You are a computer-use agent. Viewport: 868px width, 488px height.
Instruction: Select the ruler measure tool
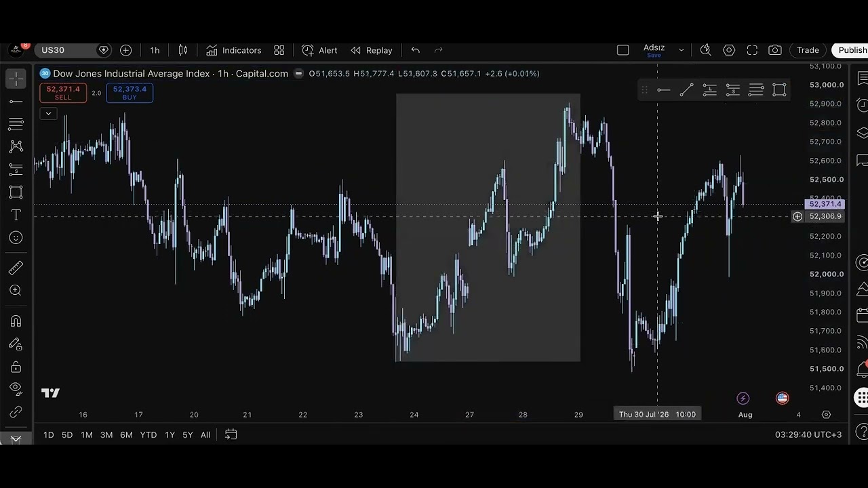coord(16,268)
